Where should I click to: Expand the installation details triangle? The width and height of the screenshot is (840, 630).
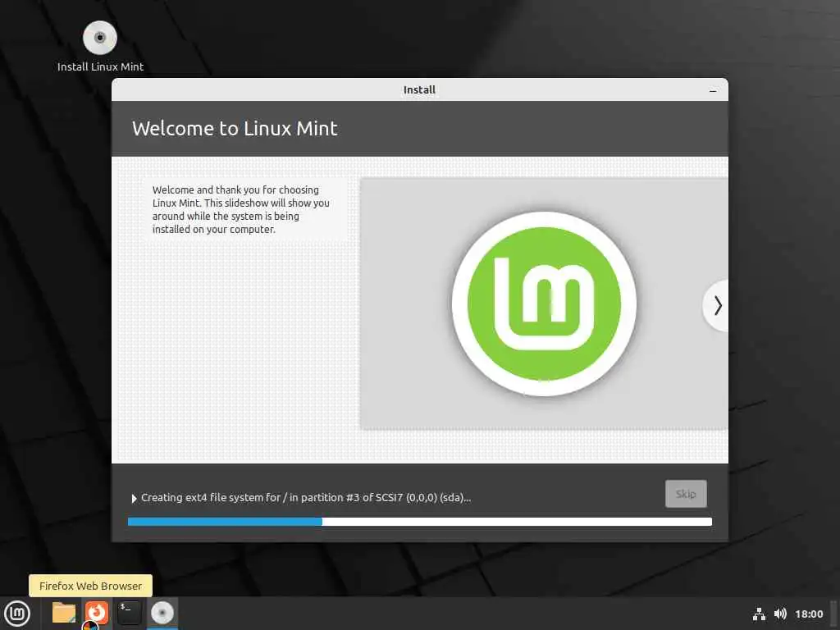tap(134, 498)
